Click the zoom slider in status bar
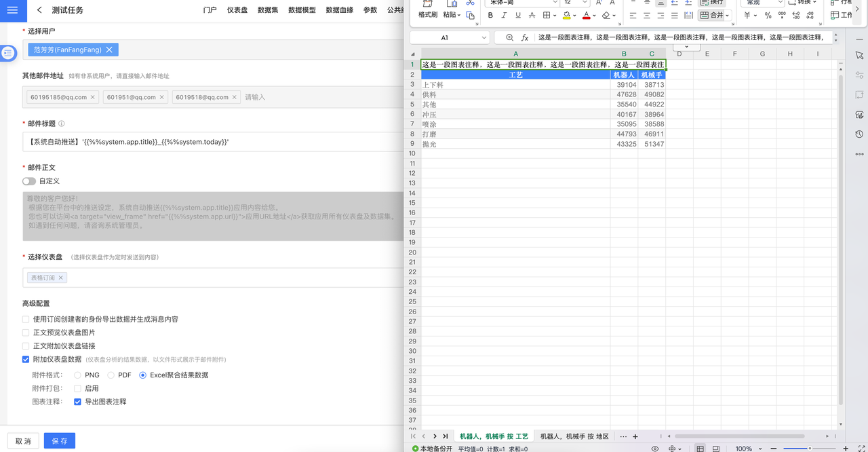The image size is (868, 452). [x=810, y=449]
